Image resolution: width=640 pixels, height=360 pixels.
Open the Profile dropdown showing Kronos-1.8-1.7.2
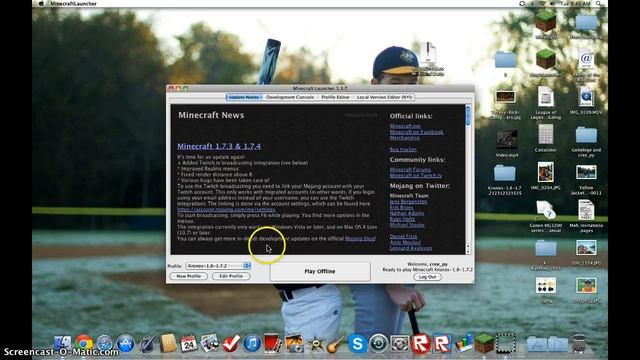(218, 266)
